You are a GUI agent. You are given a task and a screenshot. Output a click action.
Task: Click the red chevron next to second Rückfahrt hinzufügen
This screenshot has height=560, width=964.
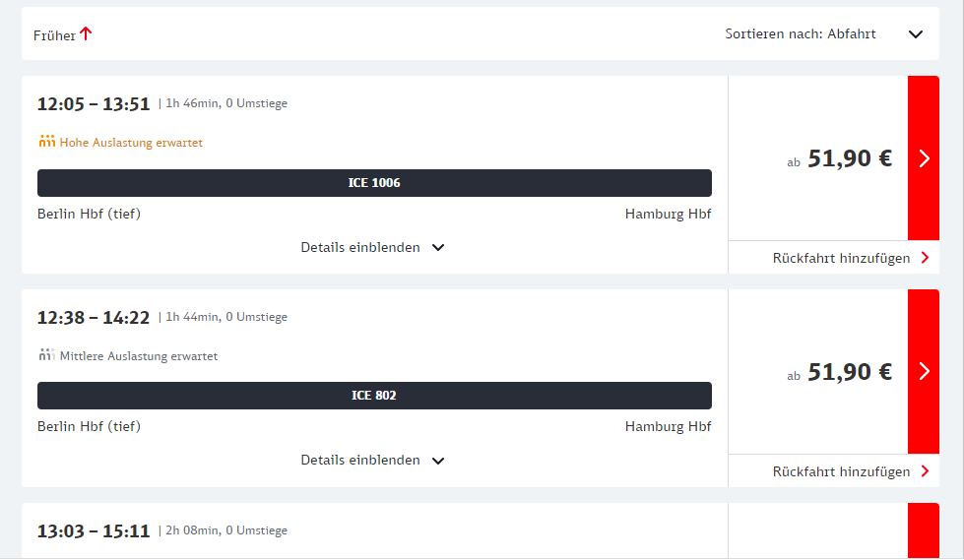click(x=925, y=471)
